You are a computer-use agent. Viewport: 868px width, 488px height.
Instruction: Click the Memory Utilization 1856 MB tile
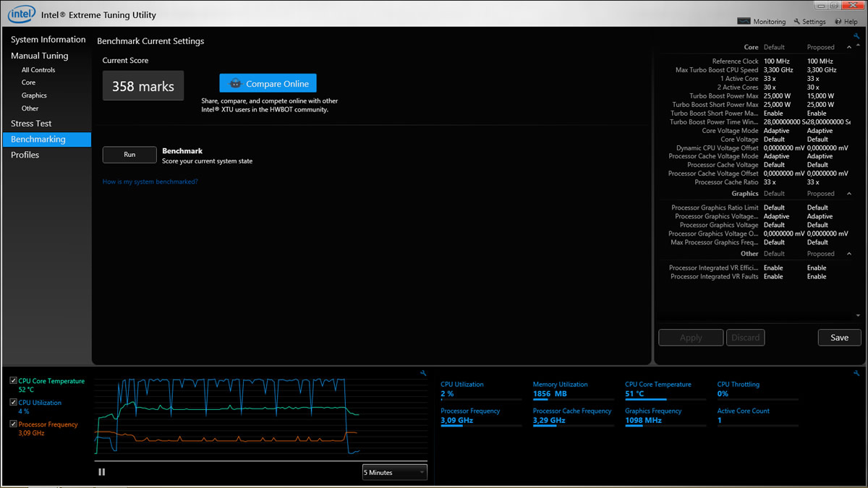573,390
